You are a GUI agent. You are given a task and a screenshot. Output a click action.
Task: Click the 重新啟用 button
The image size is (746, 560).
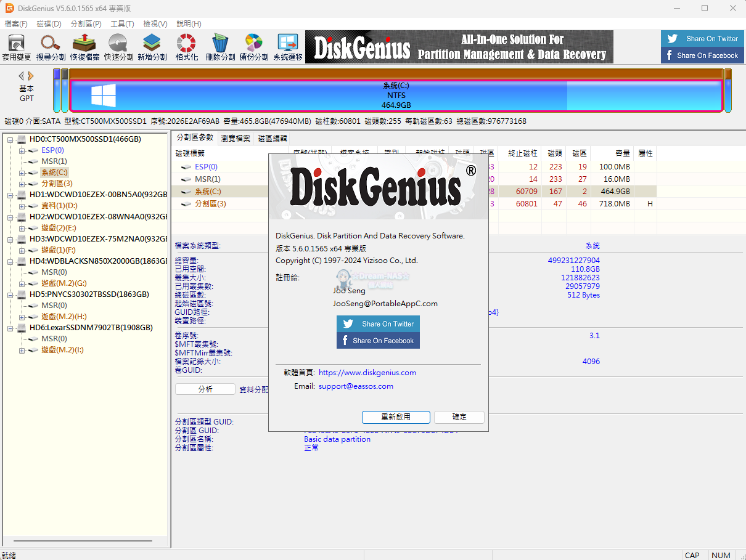(396, 417)
